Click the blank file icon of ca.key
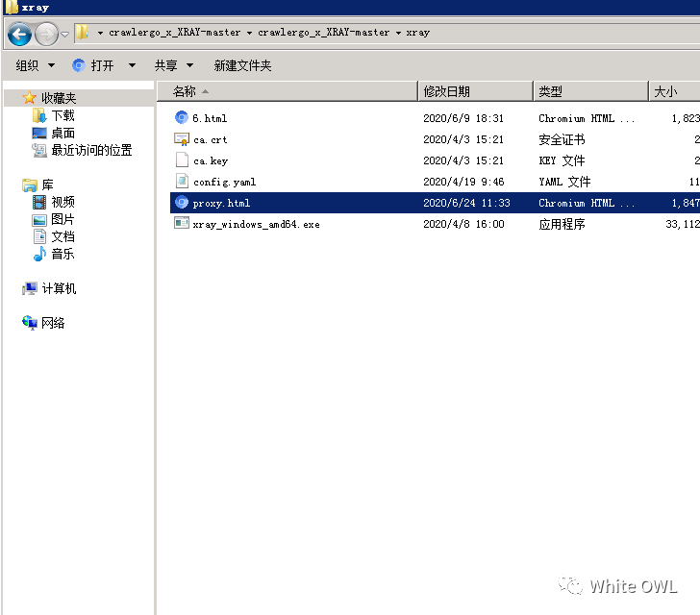This screenshot has height=615, width=700. [x=182, y=160]
